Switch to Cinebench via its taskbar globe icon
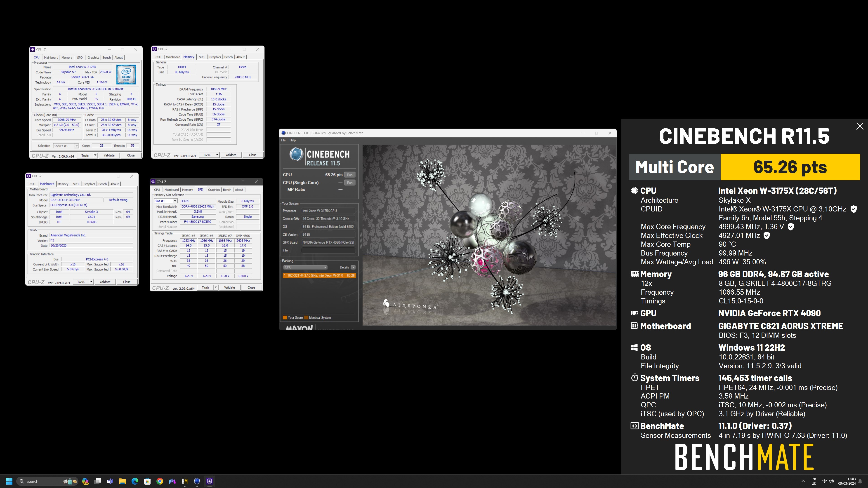868x488 pixels. point(197,481)
